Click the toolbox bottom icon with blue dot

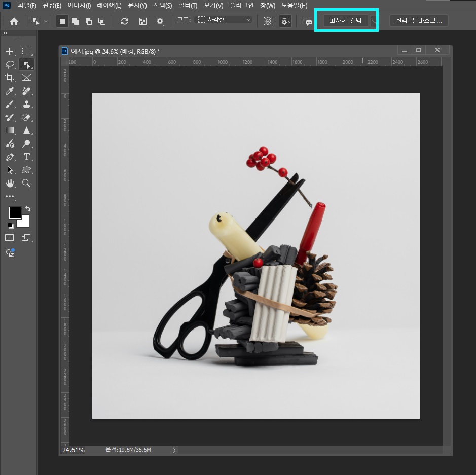point(10,253)
